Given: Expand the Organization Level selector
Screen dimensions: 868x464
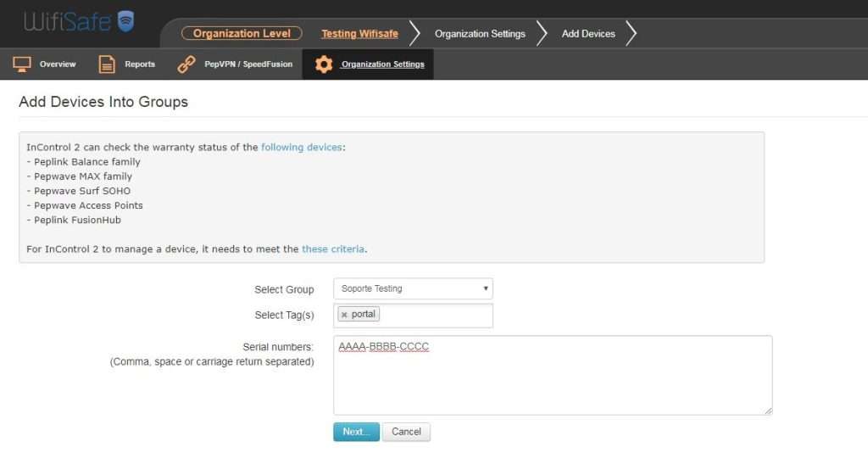Looking at the screenshot, I should coord(242,34).
